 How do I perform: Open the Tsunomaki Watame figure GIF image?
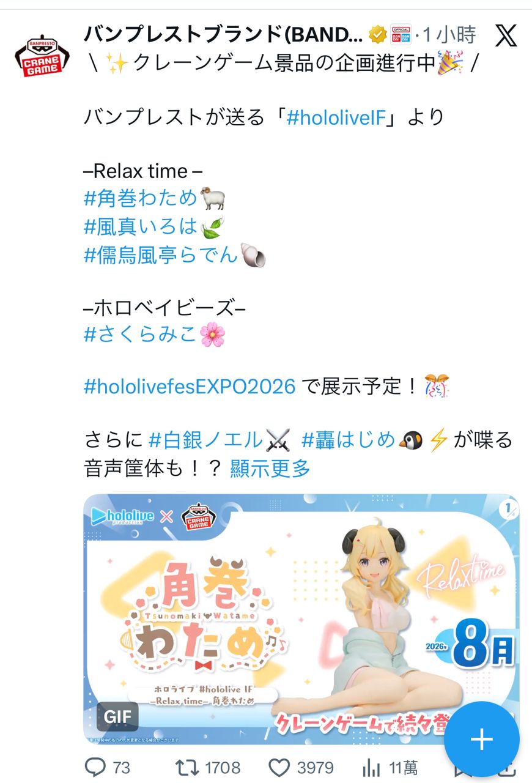click(301, 618)
